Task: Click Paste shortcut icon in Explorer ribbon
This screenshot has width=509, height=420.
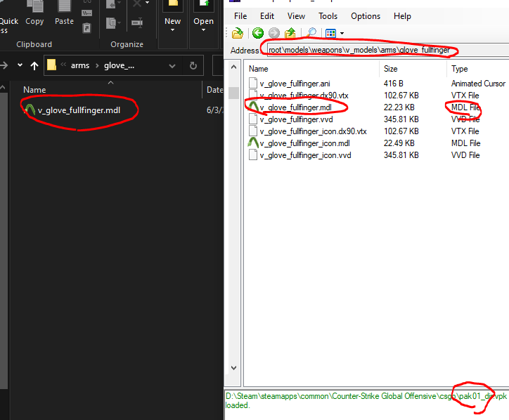Action: [x=86, y=28]
